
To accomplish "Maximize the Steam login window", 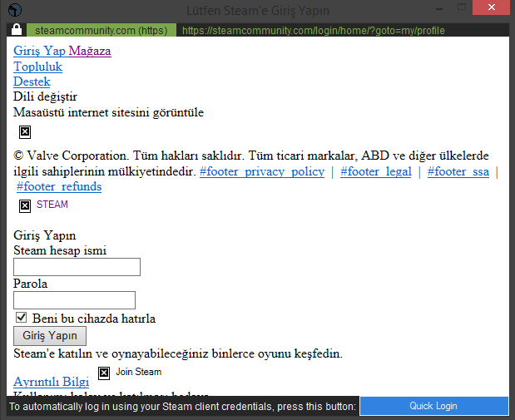I will click(462, 7).
